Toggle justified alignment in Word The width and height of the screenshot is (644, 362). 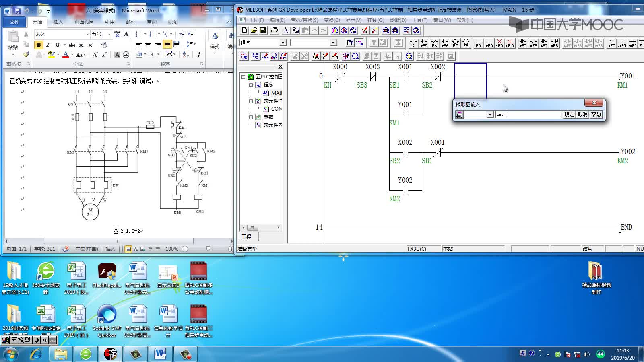[x=167, y=44]
